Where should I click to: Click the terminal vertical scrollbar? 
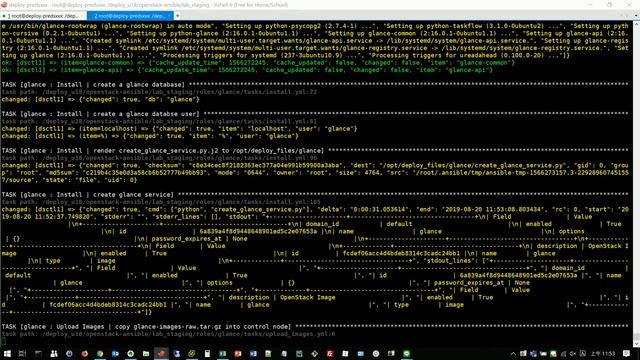[636, 184]
